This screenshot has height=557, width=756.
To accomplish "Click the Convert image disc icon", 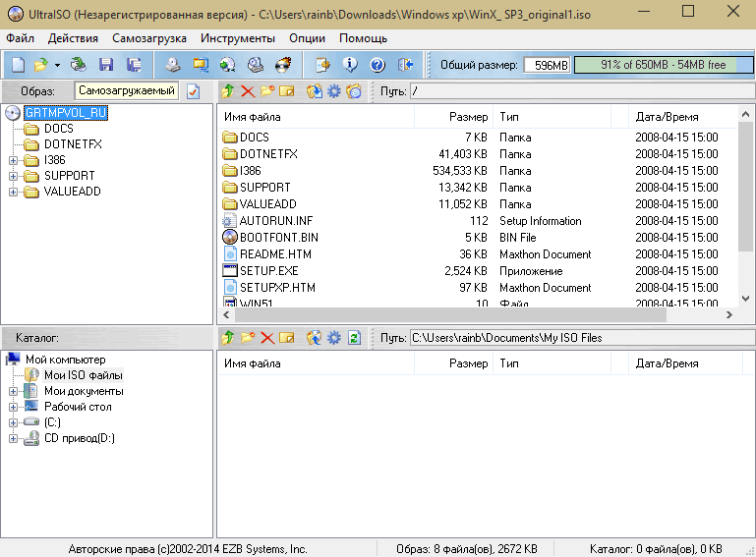I will (227, 65).
